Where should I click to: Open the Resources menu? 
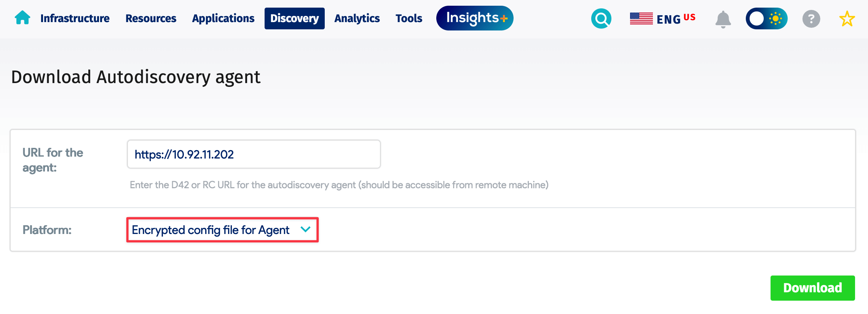[x=151, y=18]
